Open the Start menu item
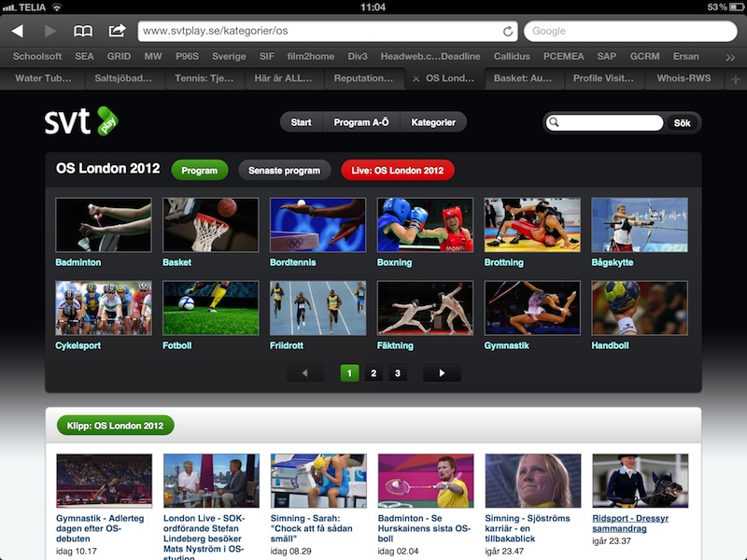The image size is (747, 560). click(x=301, y=122)
